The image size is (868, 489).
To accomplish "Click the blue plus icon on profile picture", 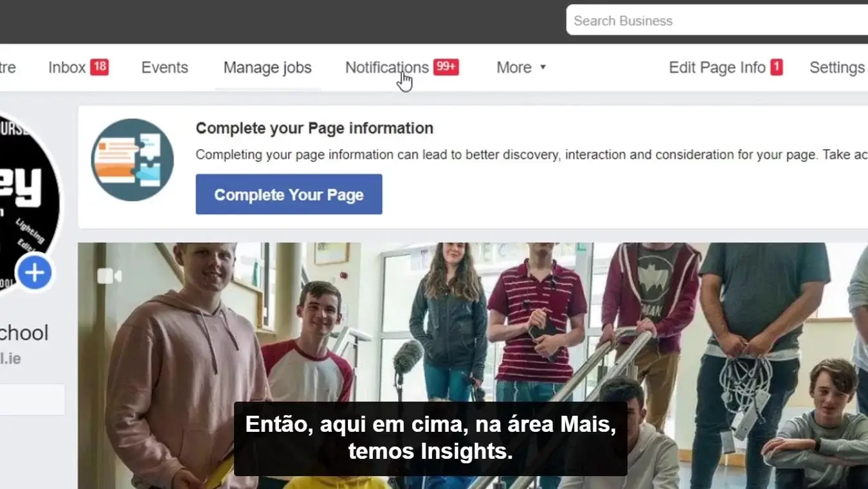I will click(x=34, y=273).
